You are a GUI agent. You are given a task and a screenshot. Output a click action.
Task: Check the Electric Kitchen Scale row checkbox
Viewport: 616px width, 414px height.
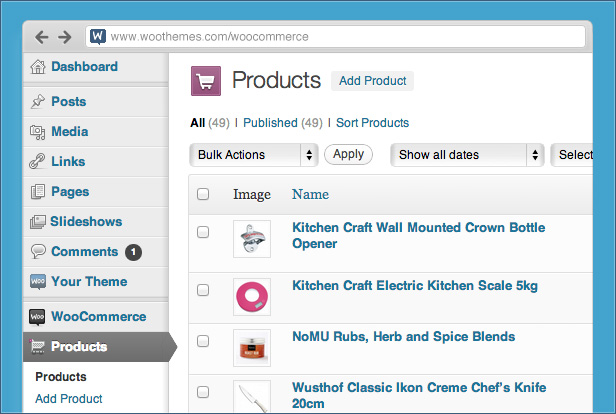point(203,290)
